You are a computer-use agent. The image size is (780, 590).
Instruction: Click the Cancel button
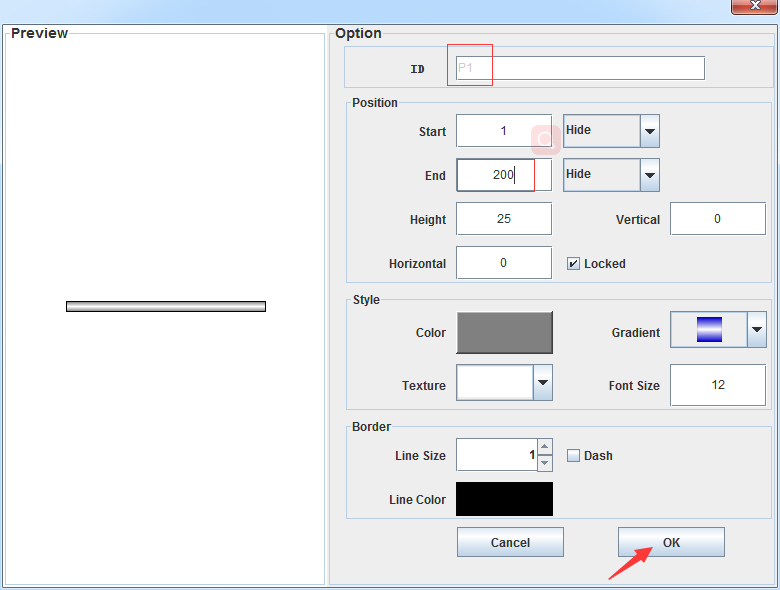click(510, 542)
